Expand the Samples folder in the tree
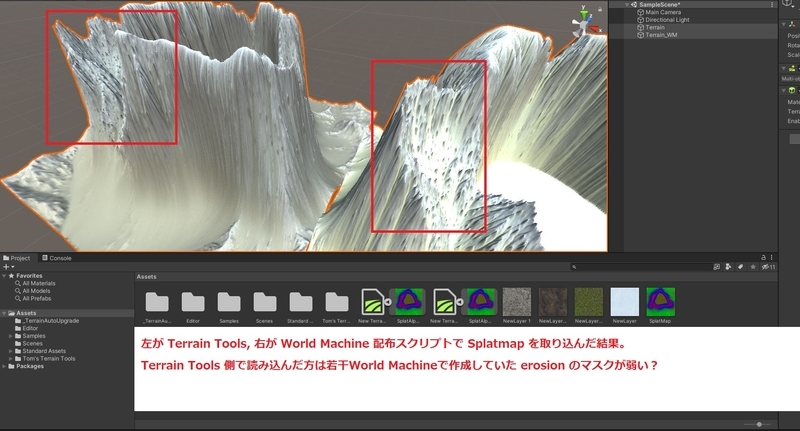 pyautogui.click(x=11, y=336)
